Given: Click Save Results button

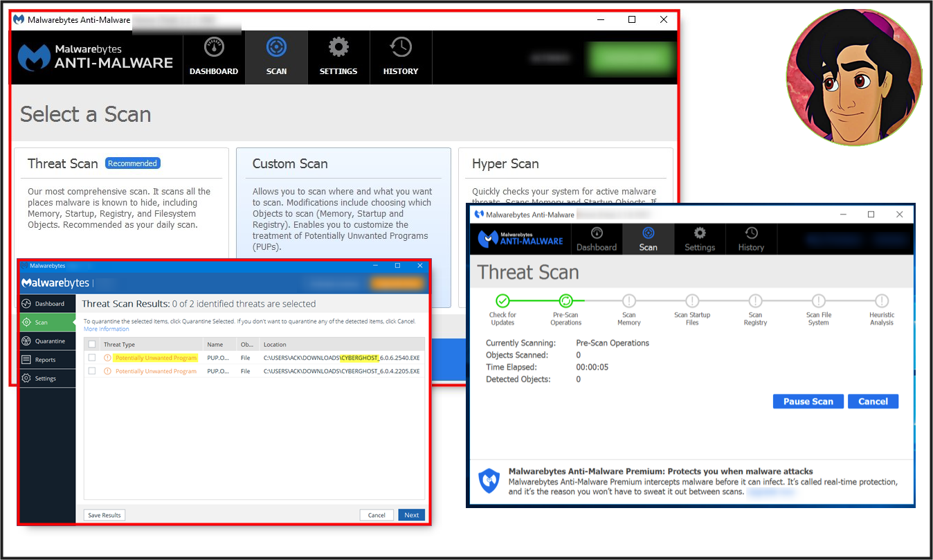Looking at the screenshot, I should click(x=105, y=515).
